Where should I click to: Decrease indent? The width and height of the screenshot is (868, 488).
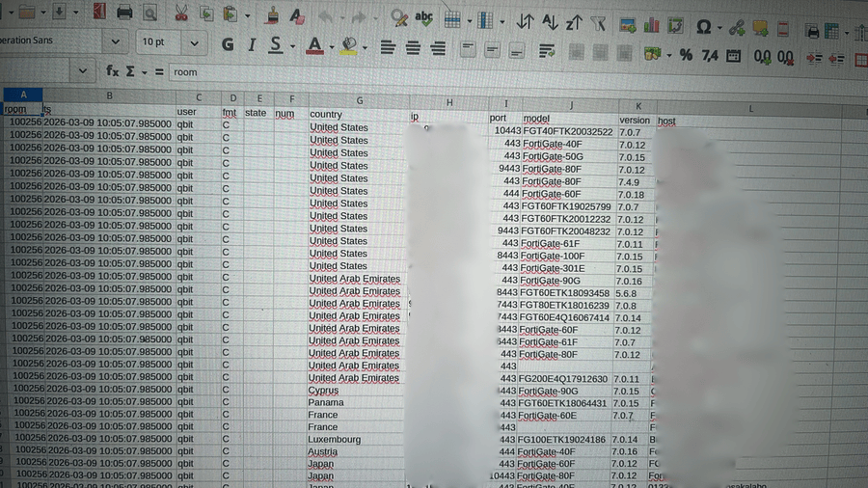836,59
